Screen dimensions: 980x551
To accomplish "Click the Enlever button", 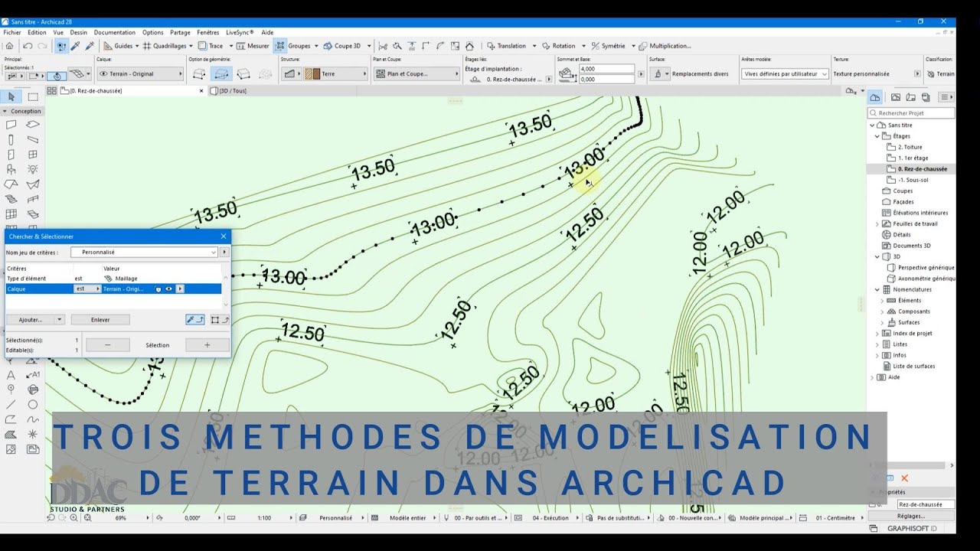I will [x=100, y=319].
